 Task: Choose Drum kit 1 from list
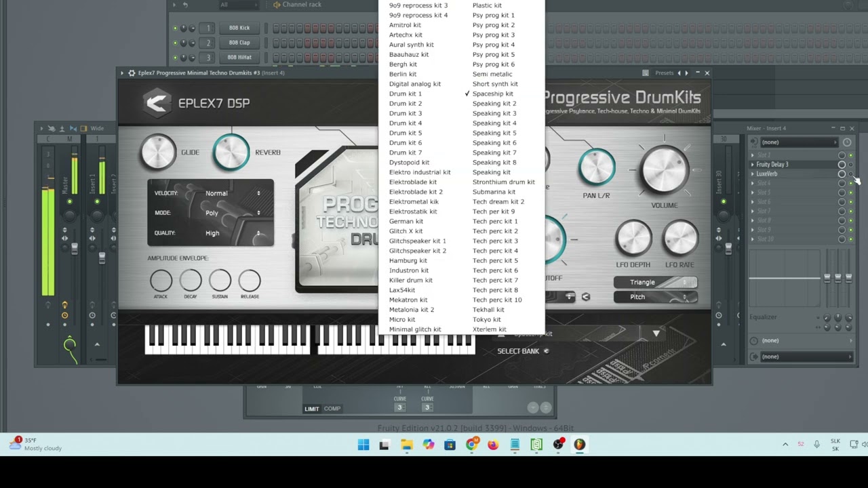click(x=406, y=94)
